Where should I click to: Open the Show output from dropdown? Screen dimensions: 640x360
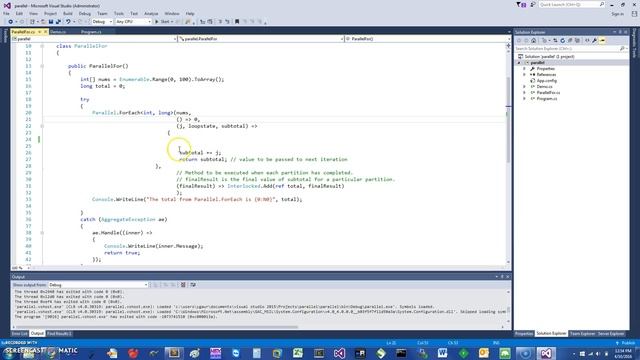(98, 285)
